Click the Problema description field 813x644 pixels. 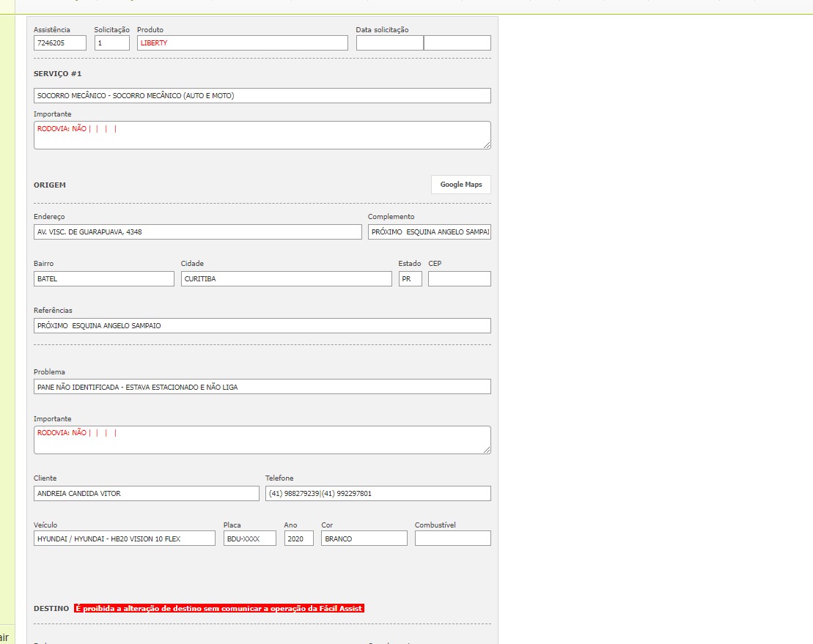coord(262,387)
